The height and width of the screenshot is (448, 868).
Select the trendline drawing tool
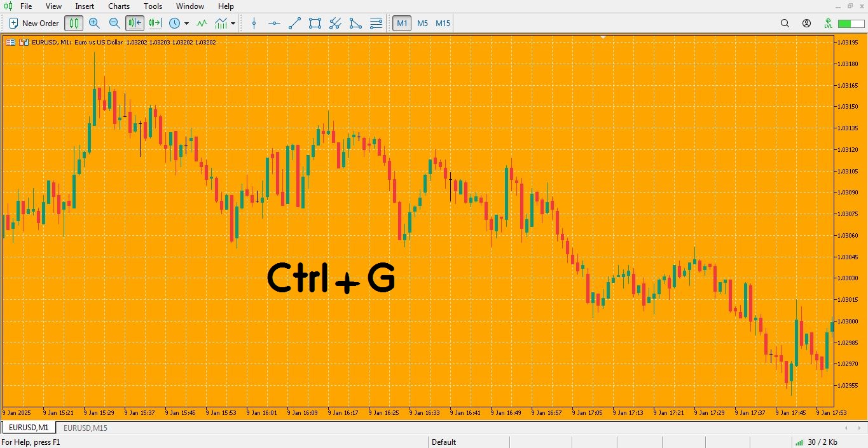pyautogui.click(x=294, y=24)
